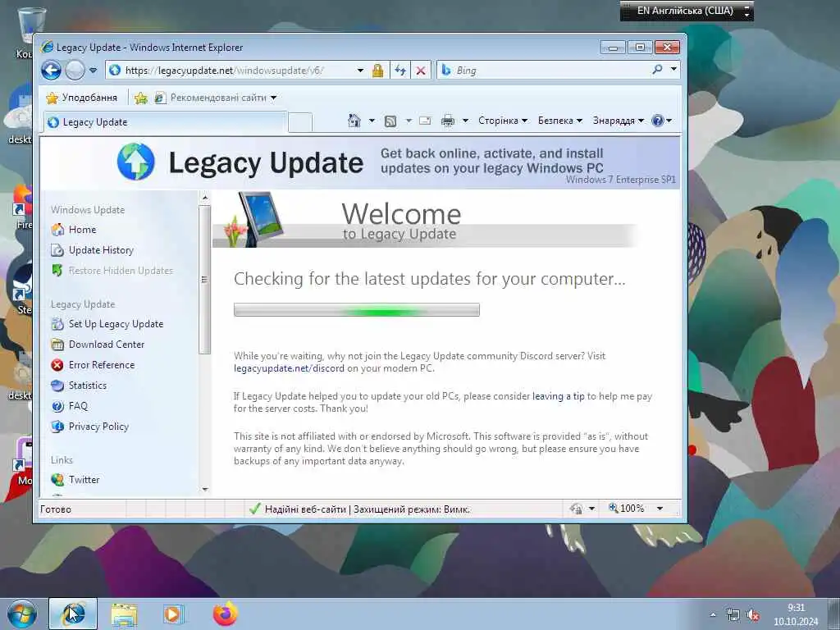
Task: Launch Windows Media Player from taskbar
Action: pos(173,614)
